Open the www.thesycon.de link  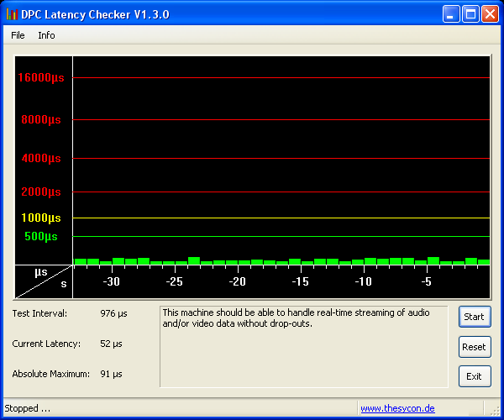pyautogui.click(x=397, y=408)
